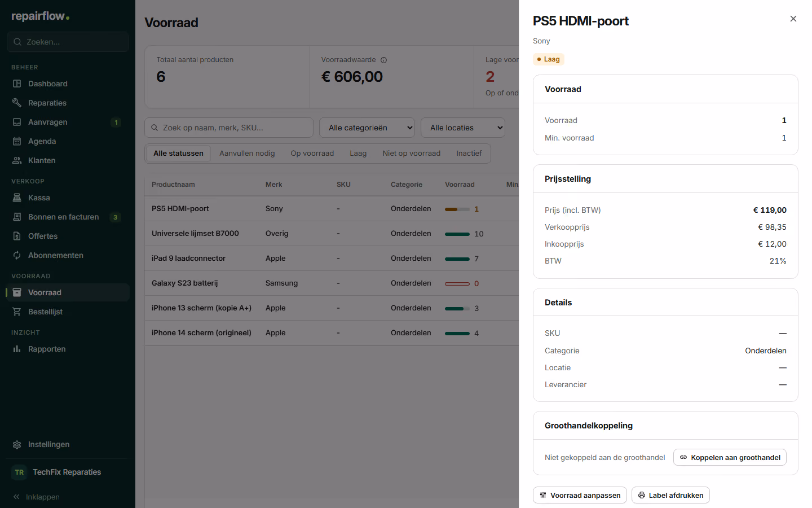Open the active Voorraad sidebar item
This screenshot has width=812, height=508.
tap(68, 292)
